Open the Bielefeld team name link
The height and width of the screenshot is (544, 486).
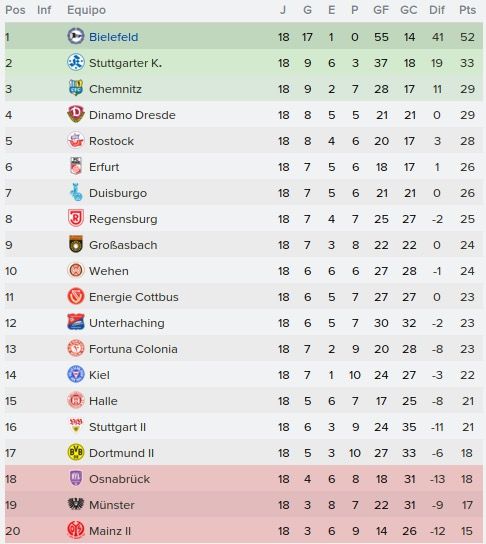(113, 37)
